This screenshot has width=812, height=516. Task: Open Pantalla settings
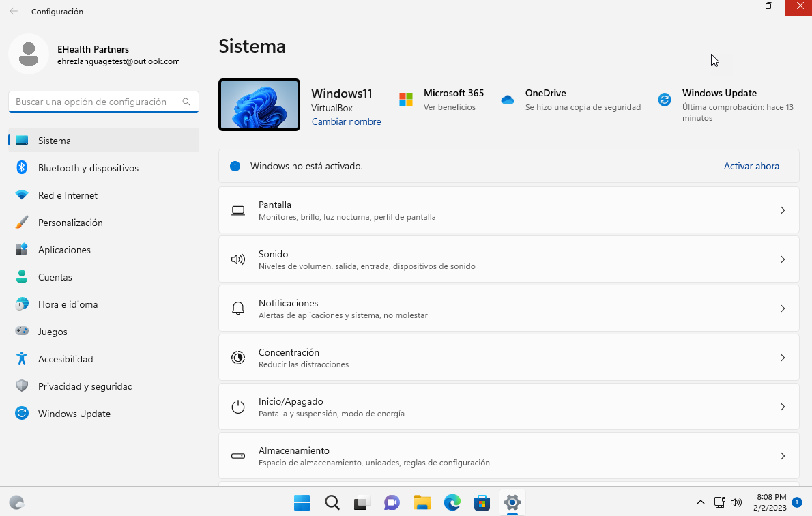[508, 210]
